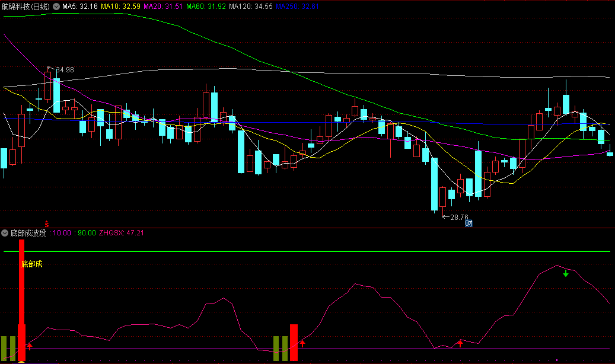Screen dimensions: 615x364
Task: Click the red up arrow right of the shorter red bar
Action: click(x=302, y=344)
